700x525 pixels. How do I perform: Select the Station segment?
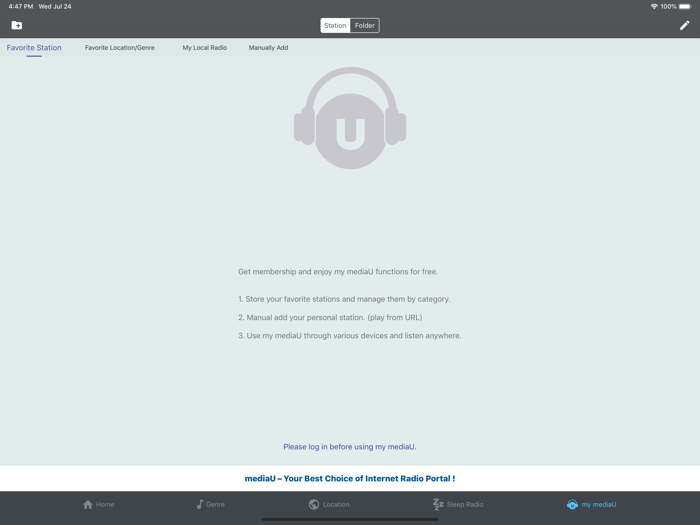pos(335,25)
